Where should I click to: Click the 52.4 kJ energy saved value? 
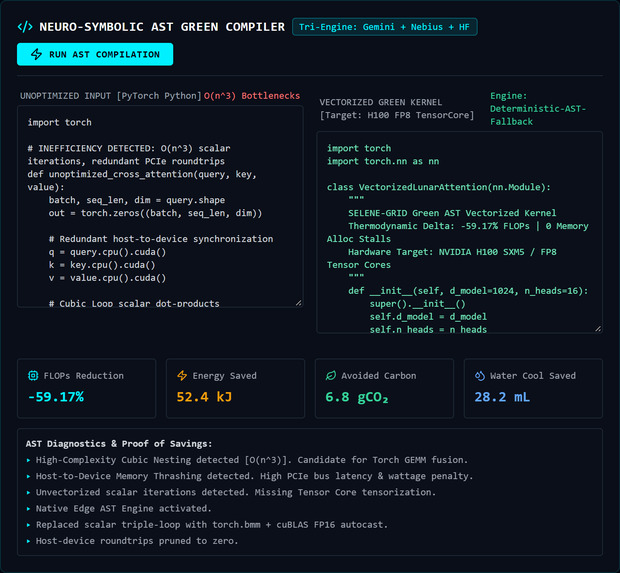(x=204, y=397)
